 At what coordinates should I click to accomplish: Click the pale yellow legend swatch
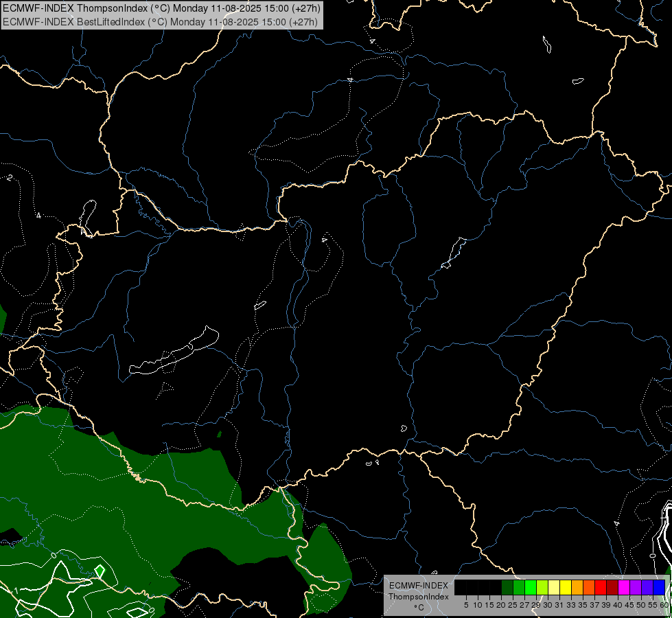point(554,588)
